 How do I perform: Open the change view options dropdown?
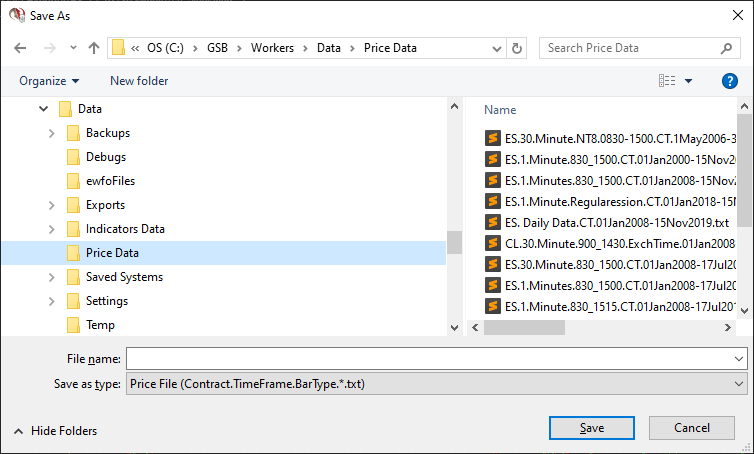tap(688, 81)
